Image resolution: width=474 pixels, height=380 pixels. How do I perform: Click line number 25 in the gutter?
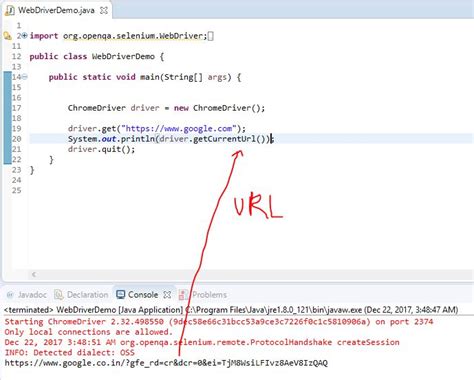click(17, 190)
